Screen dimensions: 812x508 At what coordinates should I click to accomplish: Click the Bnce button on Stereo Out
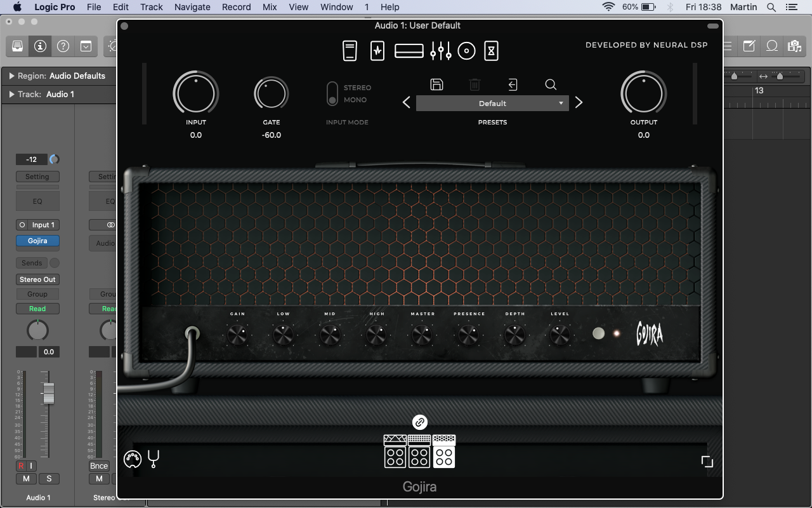99,466
